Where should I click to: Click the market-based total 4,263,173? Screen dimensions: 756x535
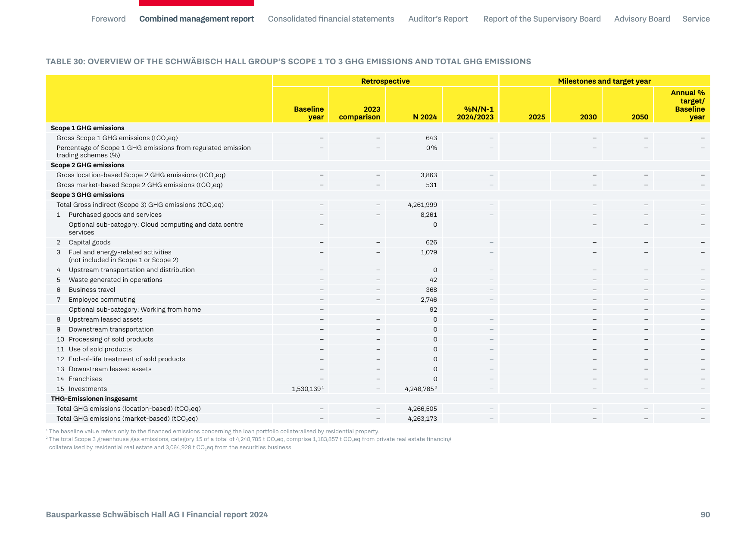click(x=422, y=419)
